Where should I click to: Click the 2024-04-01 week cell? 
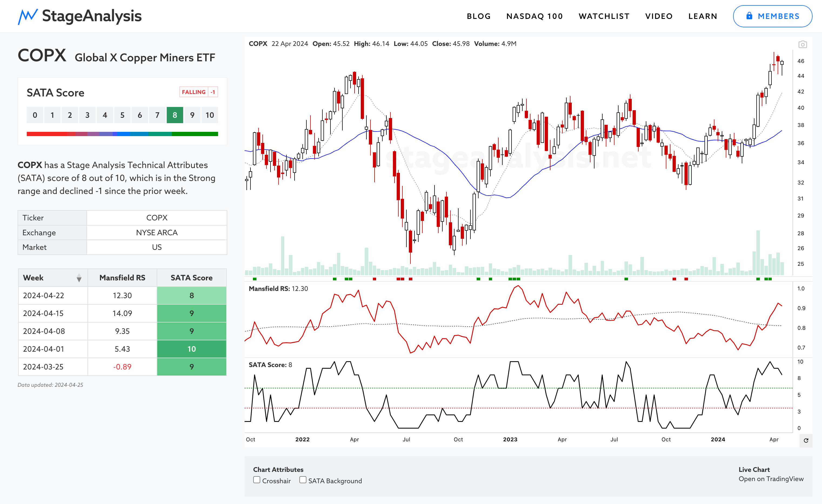tap(53, 349)
